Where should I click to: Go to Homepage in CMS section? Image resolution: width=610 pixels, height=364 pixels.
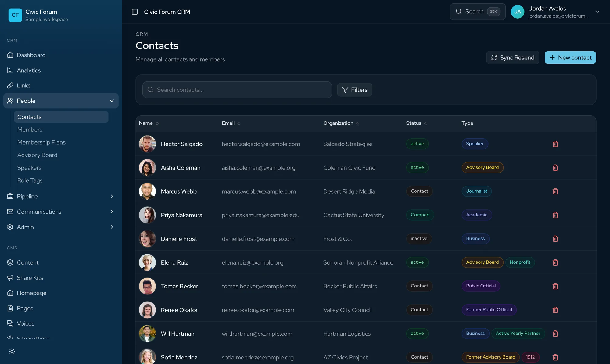click(61, 293)
